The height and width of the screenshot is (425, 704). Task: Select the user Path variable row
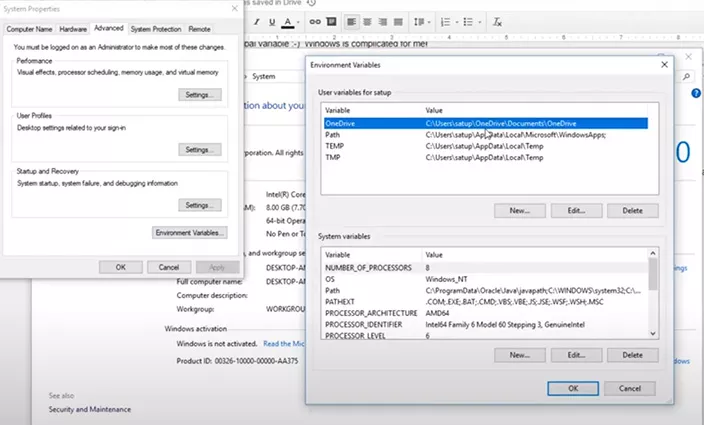(x=486, y=135)
